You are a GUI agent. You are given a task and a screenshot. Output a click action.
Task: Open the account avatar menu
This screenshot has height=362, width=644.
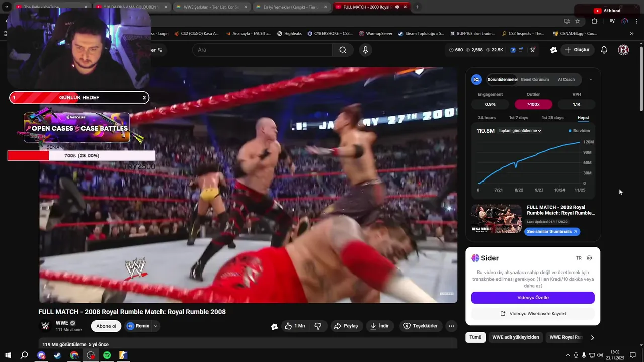(x=623, y=50)
